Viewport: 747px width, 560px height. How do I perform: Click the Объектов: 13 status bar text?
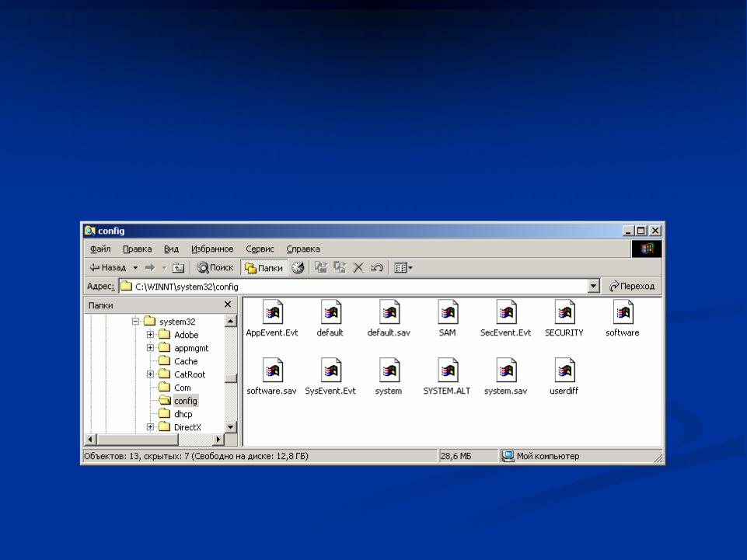(x=197, y=456)
